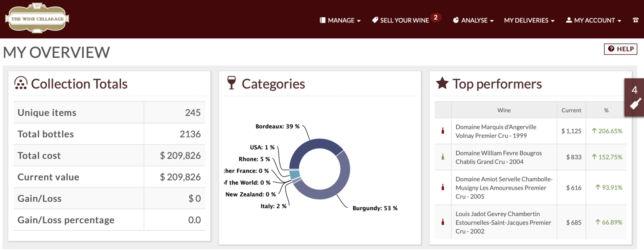Open the My Account menu
644x250 pixels.
coord(593,20)
